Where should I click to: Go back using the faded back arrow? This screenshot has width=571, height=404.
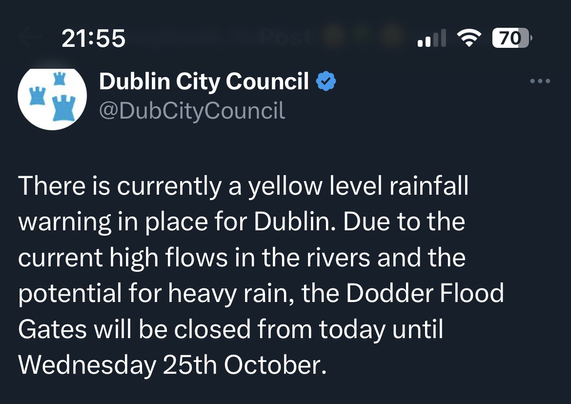click(25, 37)
